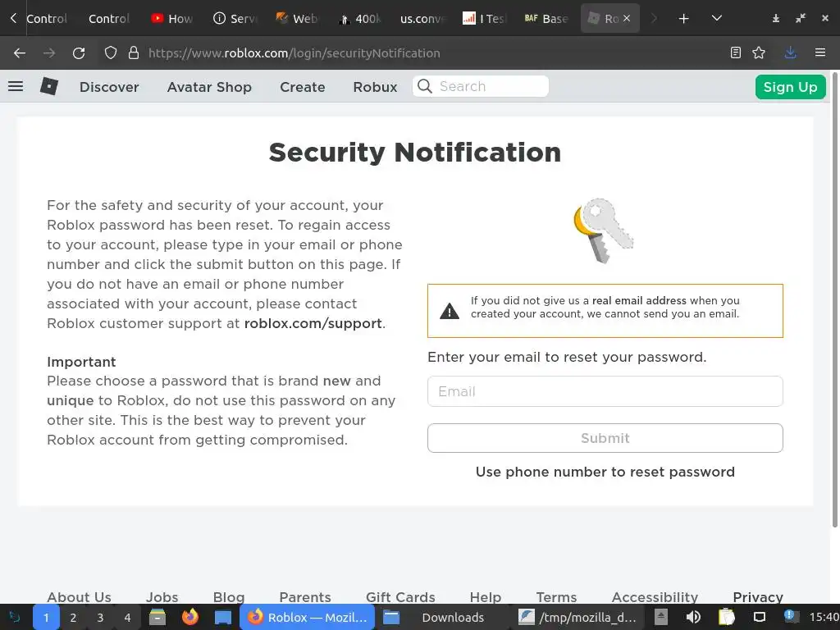
Task: Open the Create menu item
Action: coord(302,87)
